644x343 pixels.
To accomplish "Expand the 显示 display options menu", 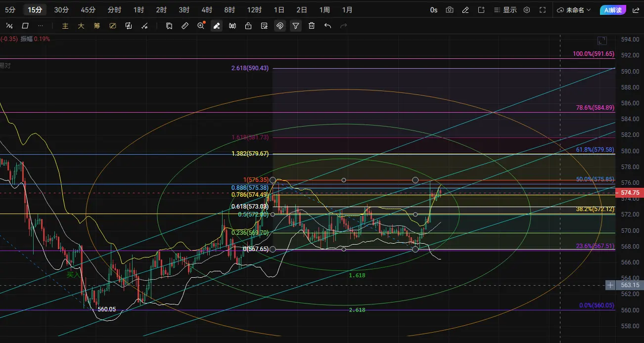I will coord(506,10).
